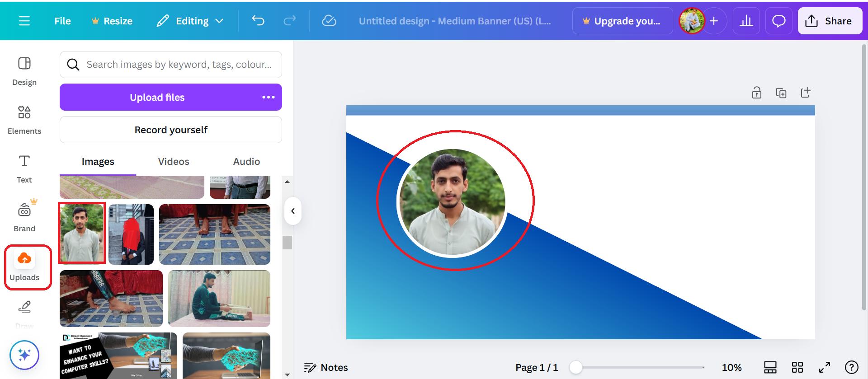This screenshot has width=868, height=379.
Task: Click the zoom slider handle
Action: pos(576,367)
